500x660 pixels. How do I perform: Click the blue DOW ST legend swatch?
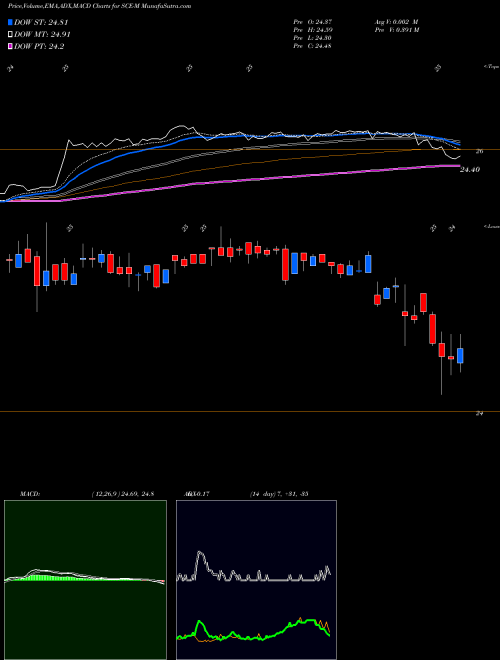(10, 22)
